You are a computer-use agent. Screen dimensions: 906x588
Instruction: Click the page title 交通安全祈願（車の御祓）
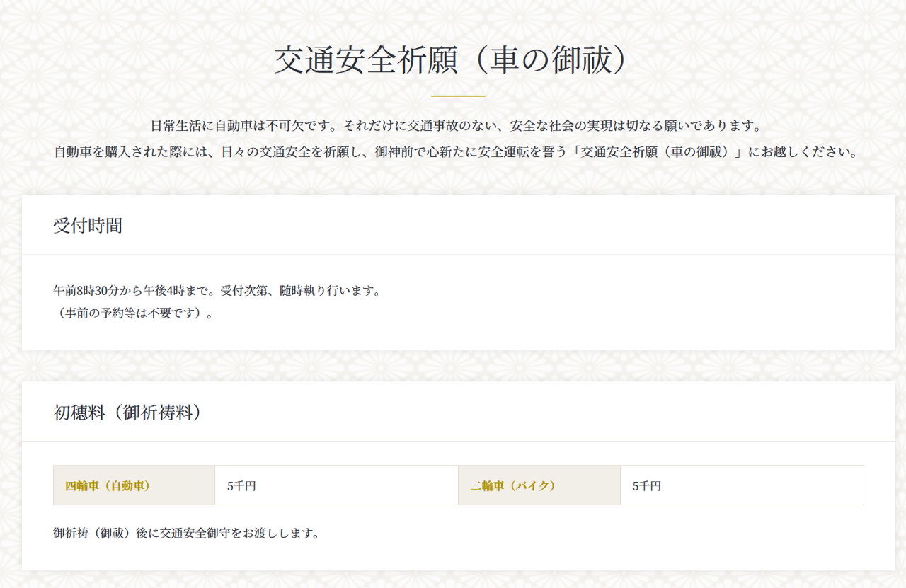click(452, 61)
